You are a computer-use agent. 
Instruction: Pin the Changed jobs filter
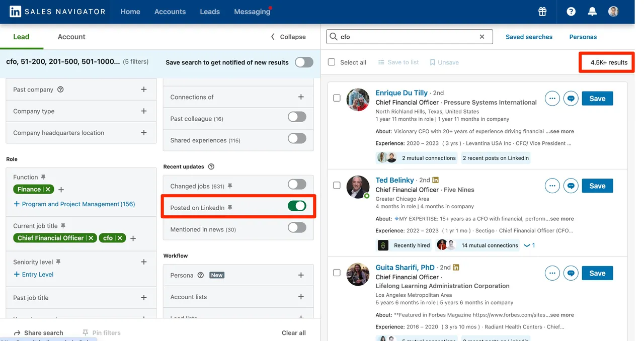230,186
